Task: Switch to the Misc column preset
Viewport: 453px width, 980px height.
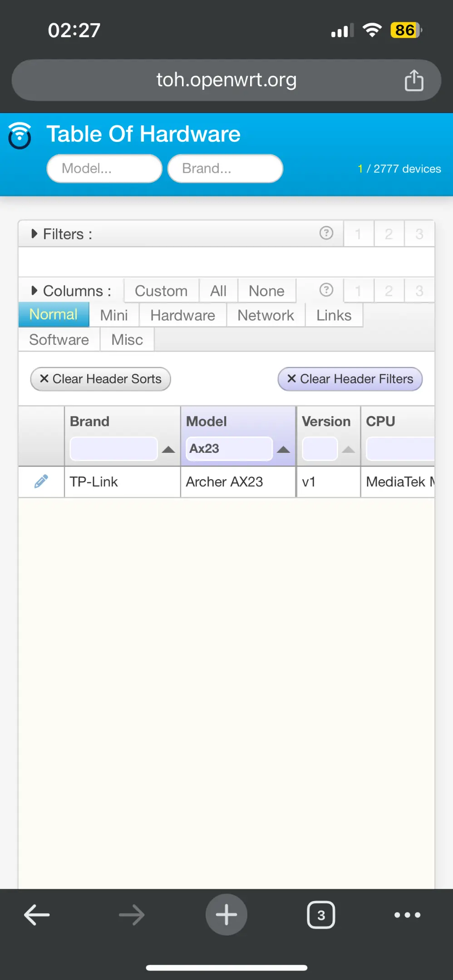Action: (x=127, y=339)
